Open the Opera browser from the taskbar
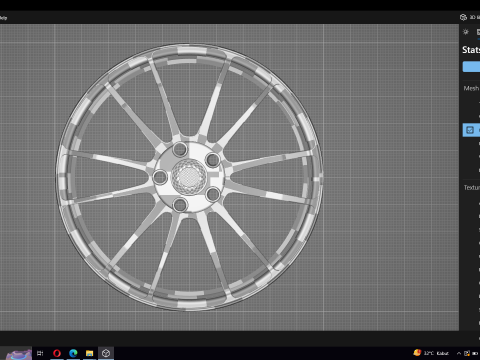The height and width of the screenshot is (360, 480). pyautogui.click(x=57, y=353)
